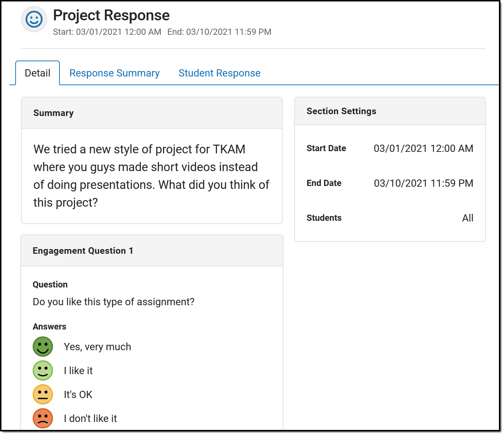This screenshot has height=435, width=504.
Task: Click the header Start date text
Action: coord(107,32)
